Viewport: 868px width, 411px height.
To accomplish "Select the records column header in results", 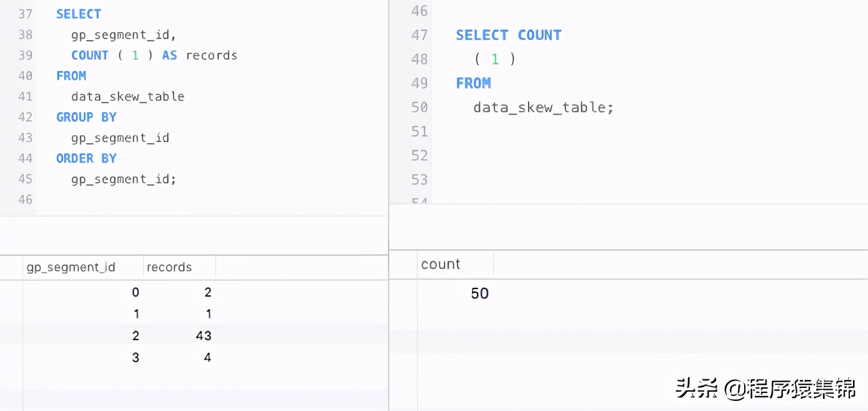I will [x=179, y=267].
